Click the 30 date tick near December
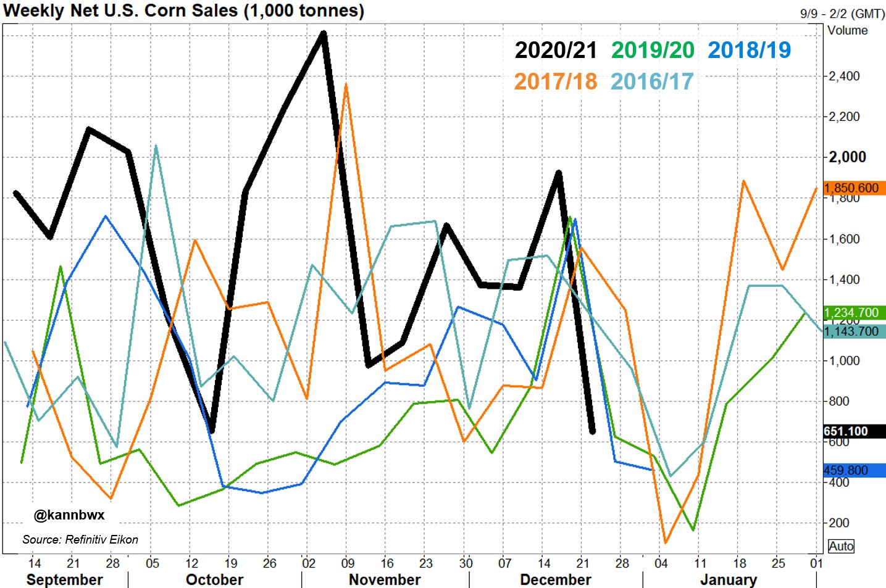Viewport: 886px width, 588px height. coord(466,563)
